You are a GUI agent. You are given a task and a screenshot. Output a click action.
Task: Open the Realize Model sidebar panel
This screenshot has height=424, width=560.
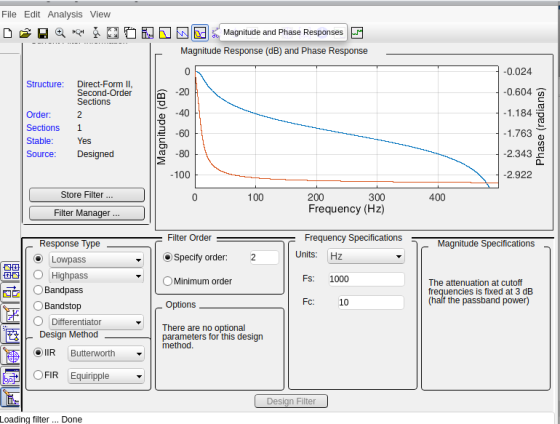click(11, 335)
